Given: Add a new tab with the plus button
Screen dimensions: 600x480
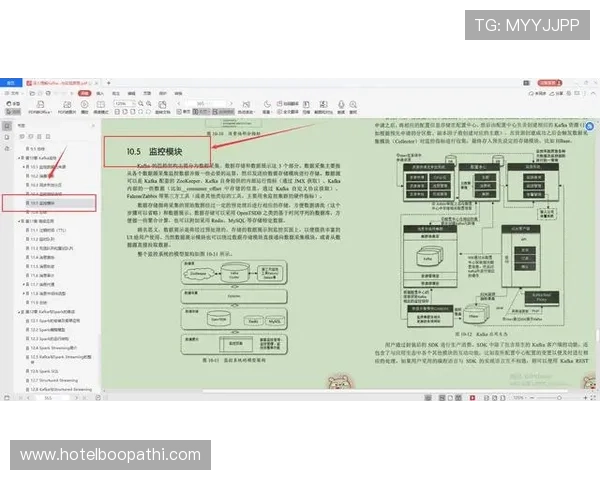Looking at the screenshot, I should tap(109, 83).
